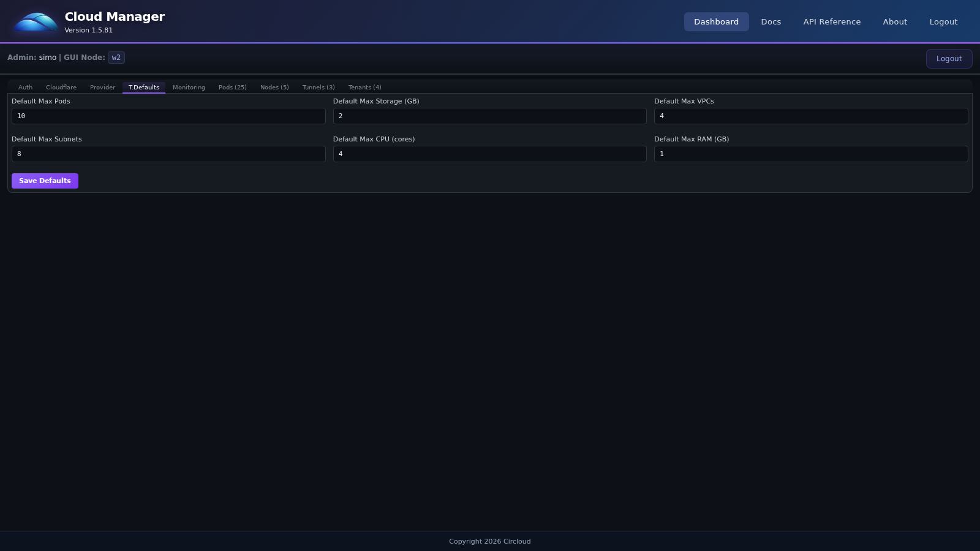Select the Provider tab
Screen dimensions: 980x551
[x=102, y=87]
